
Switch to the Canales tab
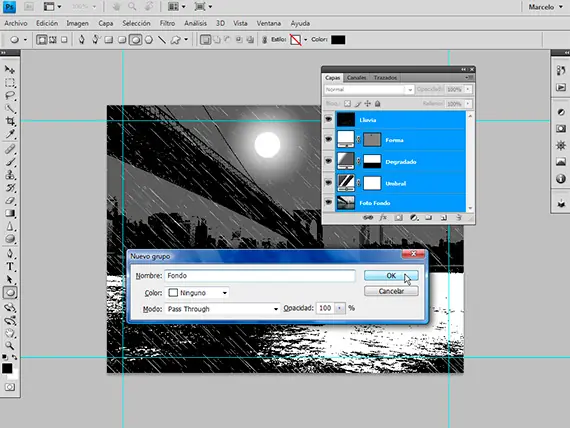pos(356,77)
